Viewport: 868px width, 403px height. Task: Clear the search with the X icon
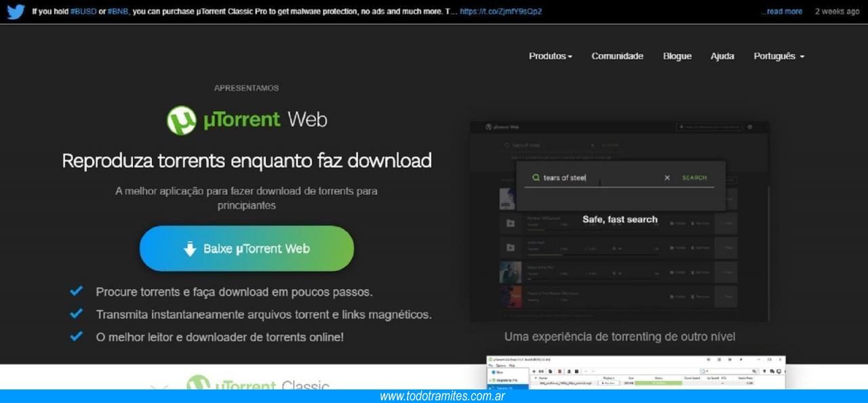(667, 177)
